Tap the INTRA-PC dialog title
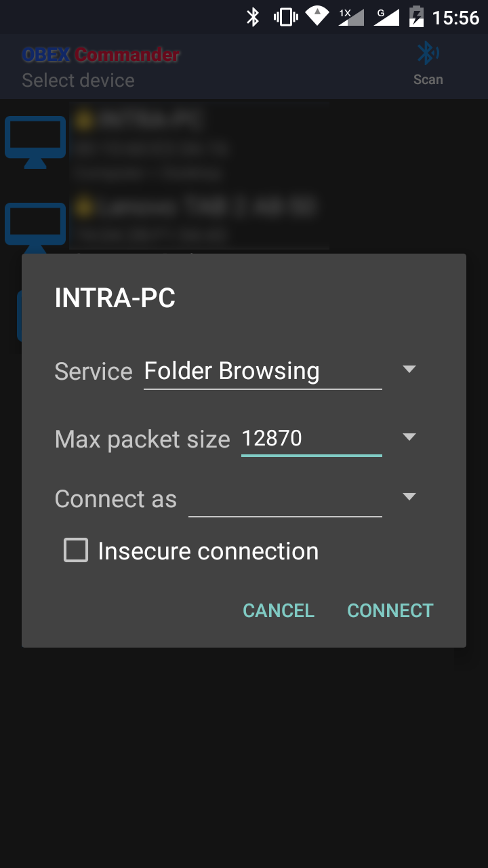Viewport: 488px width, 868px height. pos(115,298)
